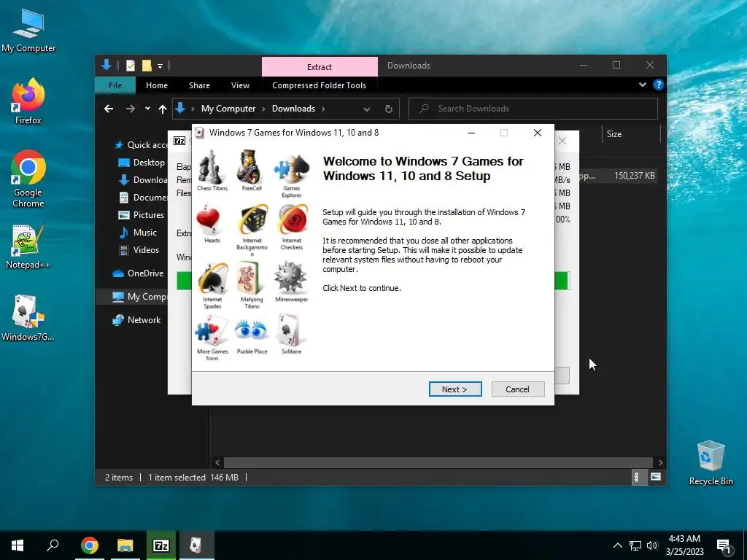747x560 pixels.
Task: Open My Computer desktop icon
Action: coord(28,30)
